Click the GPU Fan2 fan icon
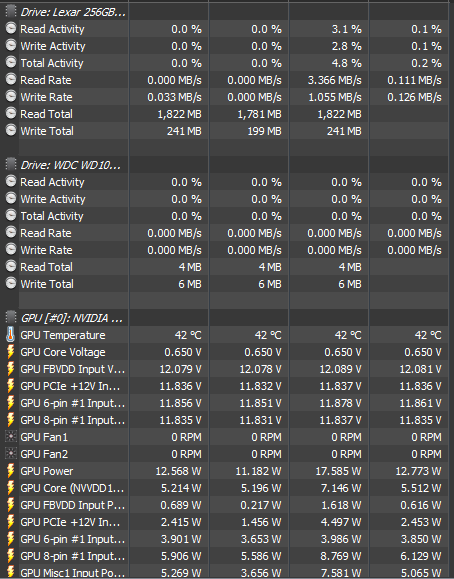The height and width of the screenshot is (579, 454). click(11, 453)
